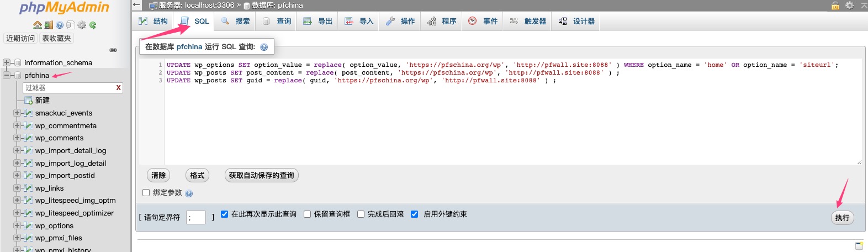
Task: Open settings gear in the left panel
Action: (82, 25)
